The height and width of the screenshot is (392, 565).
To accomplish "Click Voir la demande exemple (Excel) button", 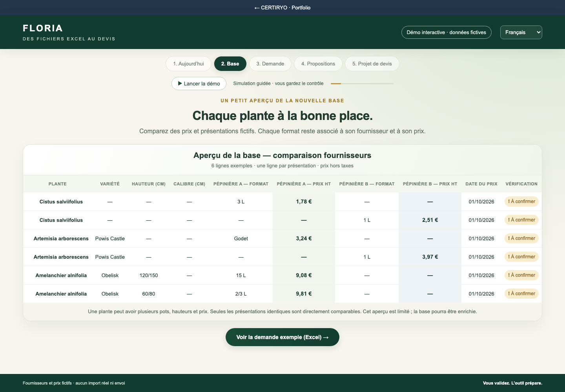I will point(282,337).
